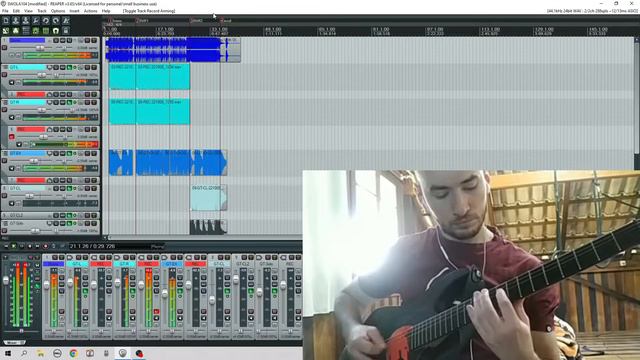Click the FX button on the GT L track
640x360 pixels.
click(x=69, y=67)
